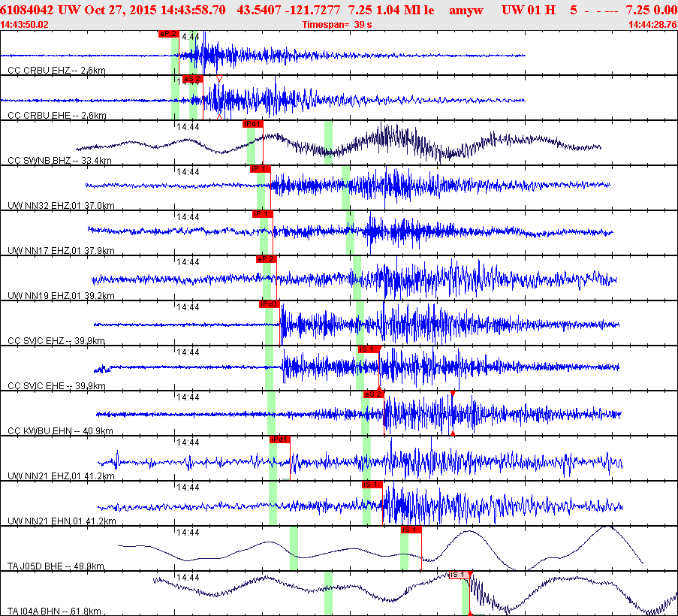This screenshot has height=616, width=678.
Task: Select the iS 1 pick flag on J05D BHE
Action: pyautogui.click(x=411, y=530)
